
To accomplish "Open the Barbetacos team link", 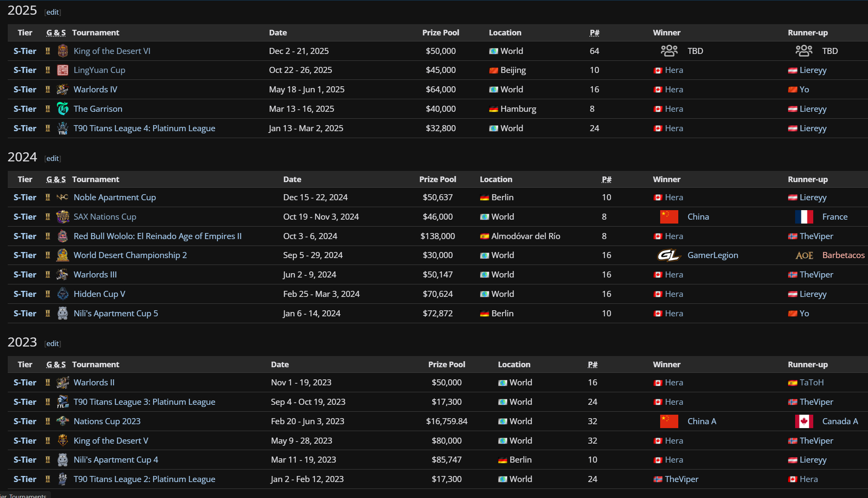I will [x=843, y=255].
